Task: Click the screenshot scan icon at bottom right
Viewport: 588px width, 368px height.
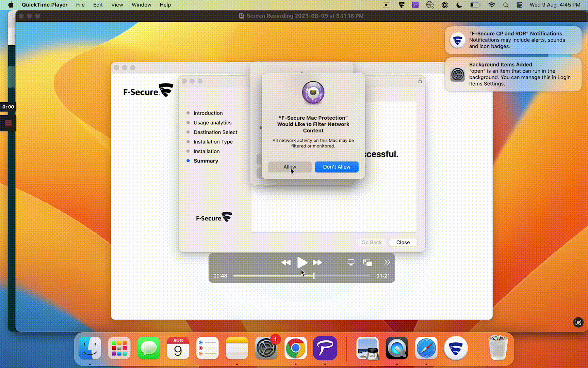Action: click(x=578, y=322)
